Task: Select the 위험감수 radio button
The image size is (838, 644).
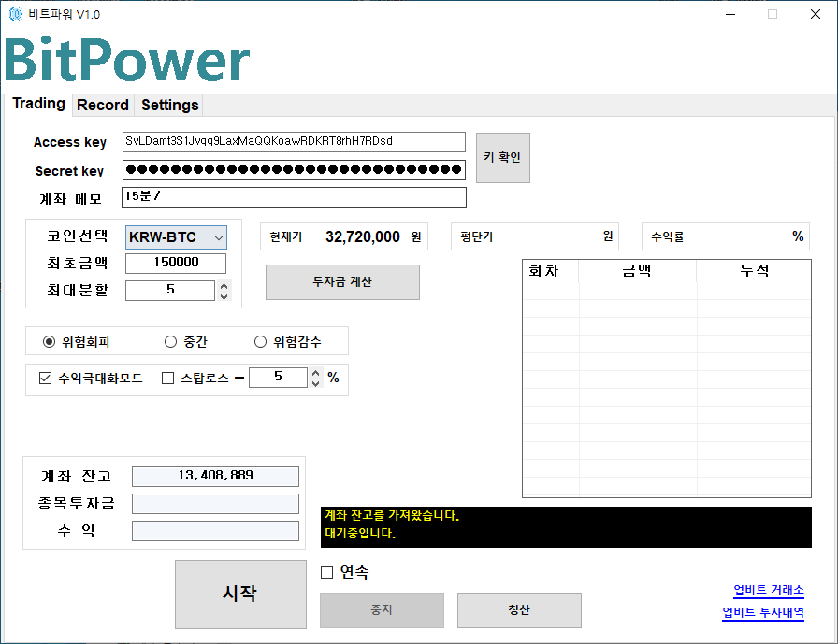Action: [x=260, y=342]
